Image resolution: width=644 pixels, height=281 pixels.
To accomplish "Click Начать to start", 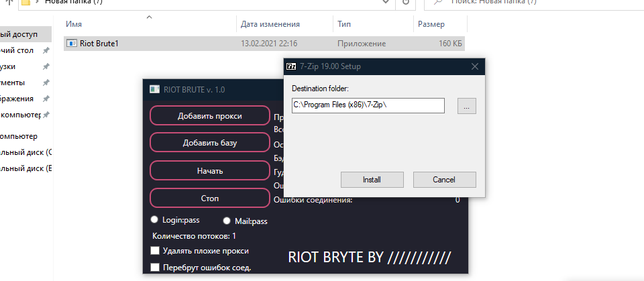I will pyautogui.click(x=210, y=170).
